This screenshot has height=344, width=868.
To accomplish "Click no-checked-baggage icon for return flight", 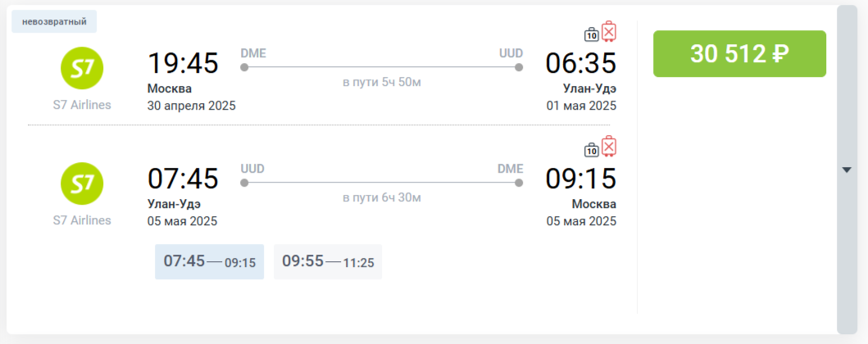I will pos(609,147).
